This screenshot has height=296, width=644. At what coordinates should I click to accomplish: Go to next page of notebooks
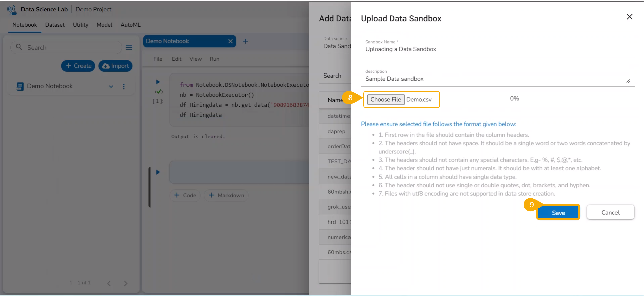pos(126,283)
